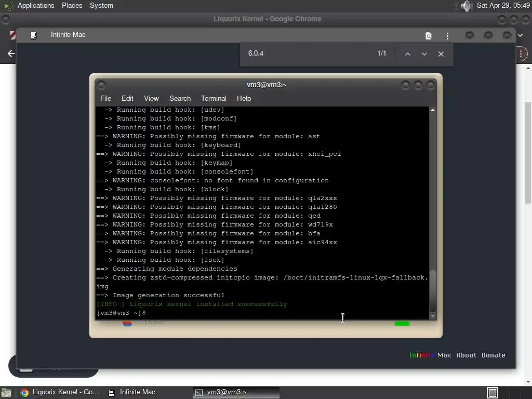Click the tab search chevron in Chrome

tap(520, 35)
